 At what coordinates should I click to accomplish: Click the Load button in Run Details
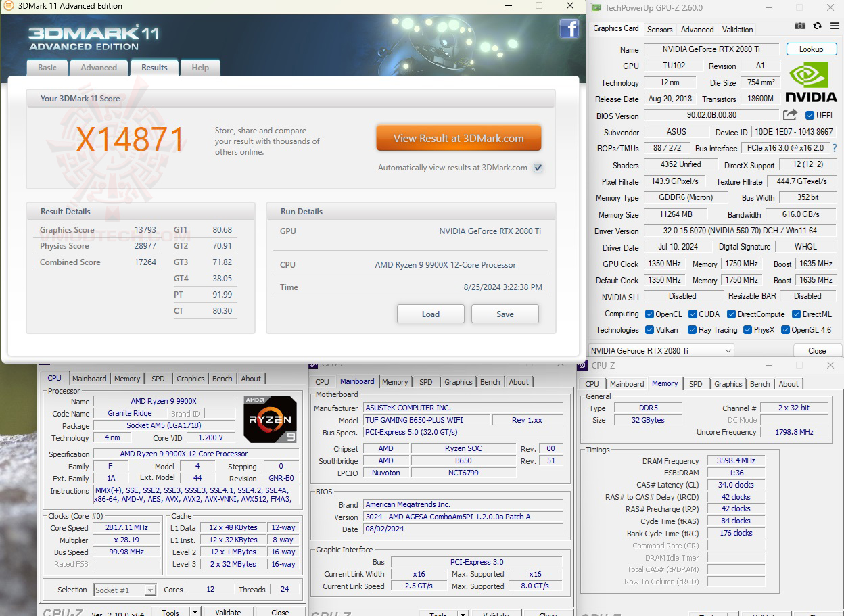[x=430, y=314]
